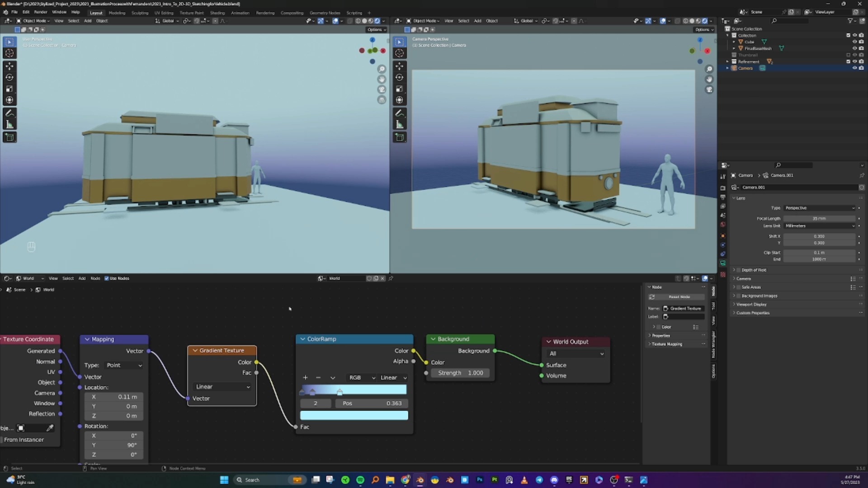Expand the Depth of Field panel
The height and width of the screenshot is (488, 868).
(754, 270)
